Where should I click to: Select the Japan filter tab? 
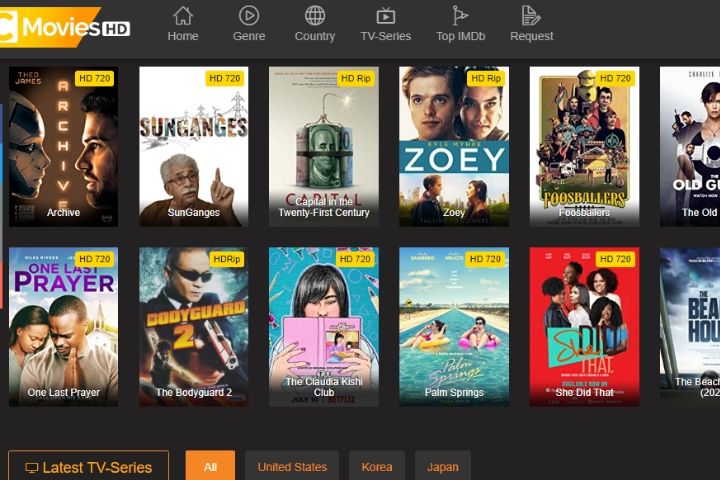[443, 466]
